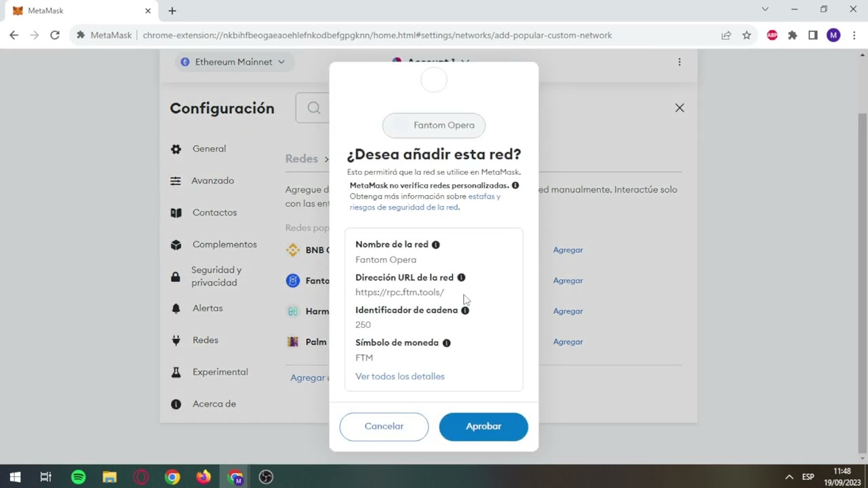This screenshot has width=868, height=488.
Task: Click the Alertas bell icon
Action: point(176,308)
